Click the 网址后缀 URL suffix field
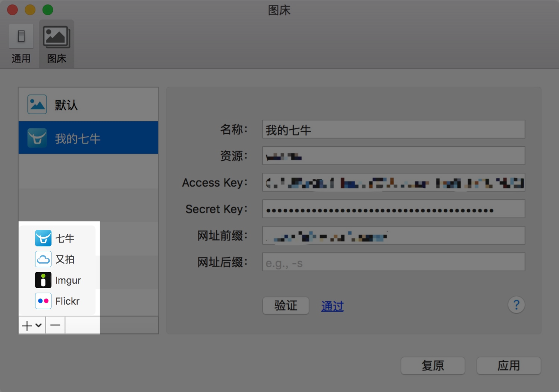 [x=393, y=262]
